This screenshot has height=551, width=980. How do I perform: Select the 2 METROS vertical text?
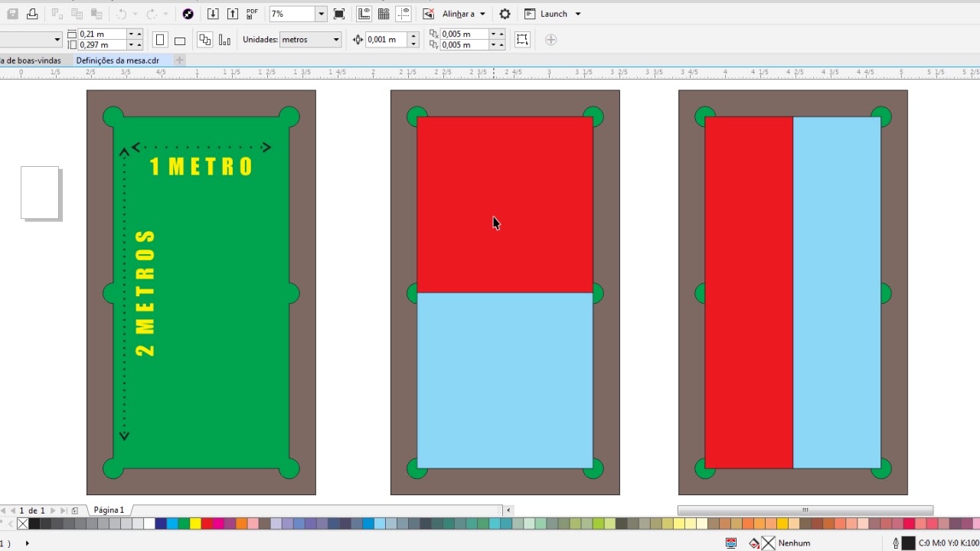click(x=145, y=293)
